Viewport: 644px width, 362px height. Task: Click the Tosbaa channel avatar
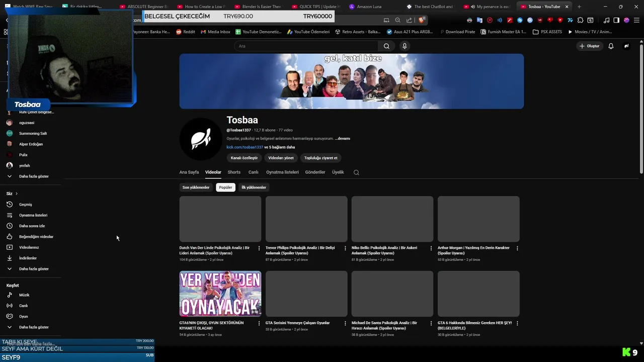tap(201, 139)
